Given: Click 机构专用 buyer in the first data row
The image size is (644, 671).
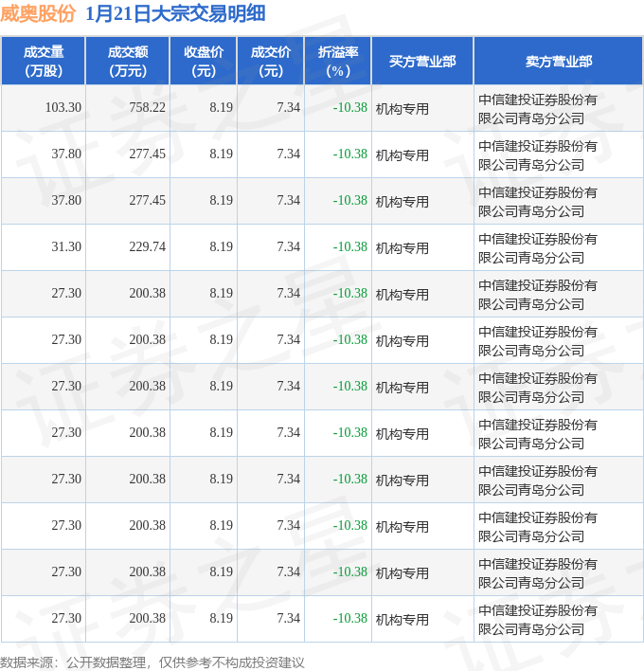Looking at the screenshot, I should [x=402, y=109].
